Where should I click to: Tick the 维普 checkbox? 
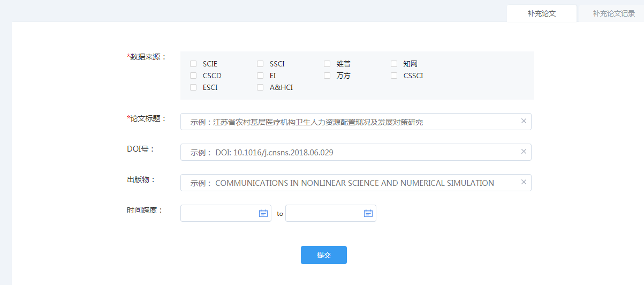coord(327,64)
